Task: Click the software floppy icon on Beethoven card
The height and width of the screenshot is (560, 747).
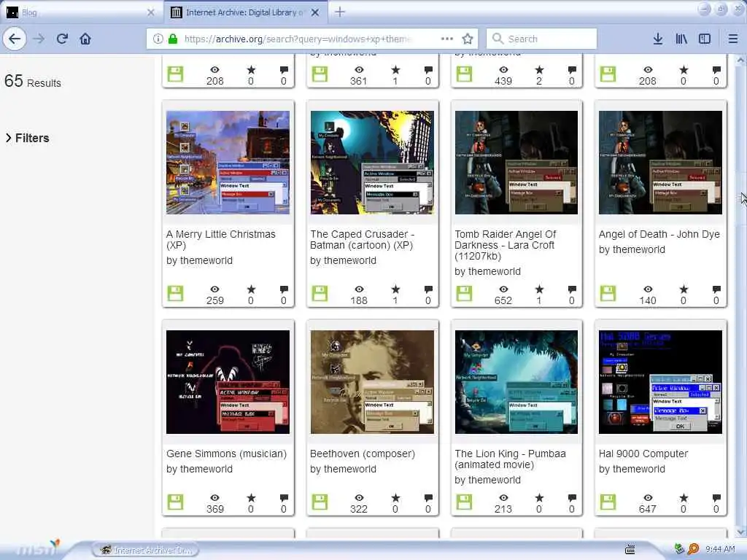Action: pyautogui.click(x=320, y=502)
